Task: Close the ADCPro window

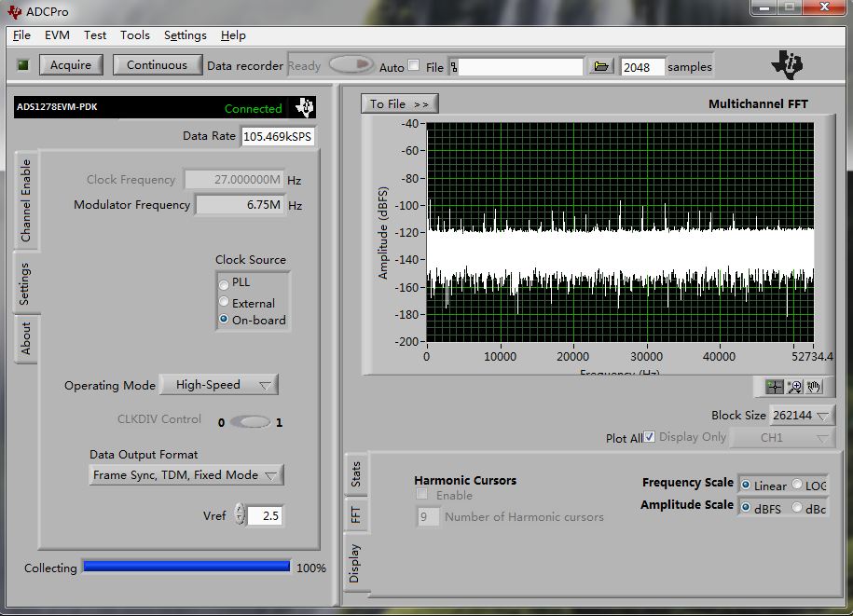Action: pyautogui.click(x=824, y=7)
